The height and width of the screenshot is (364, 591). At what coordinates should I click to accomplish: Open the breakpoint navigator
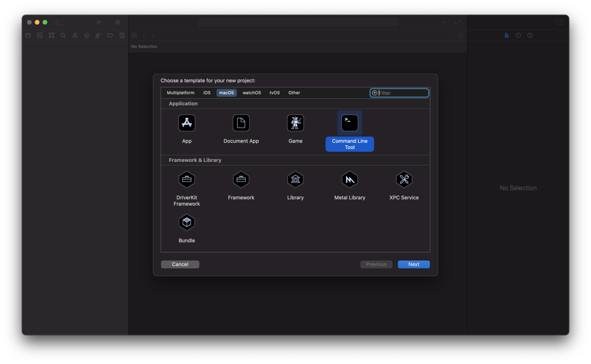[x=110, y=35]
